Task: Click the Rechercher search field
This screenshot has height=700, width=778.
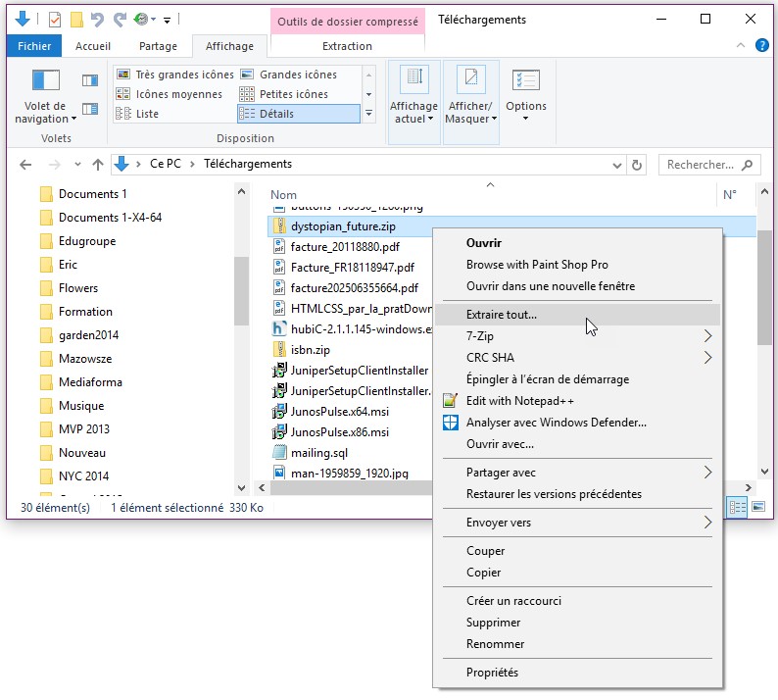Action: coord(701,165)
